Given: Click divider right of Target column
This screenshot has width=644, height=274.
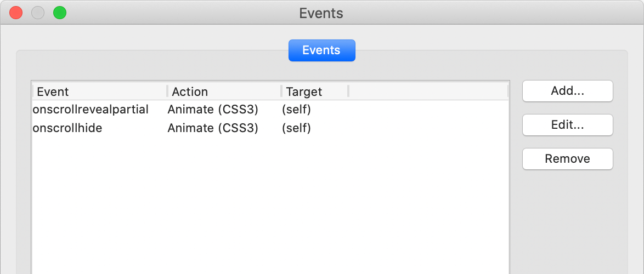Looking at the screenshot, I should tap(348, 92).
